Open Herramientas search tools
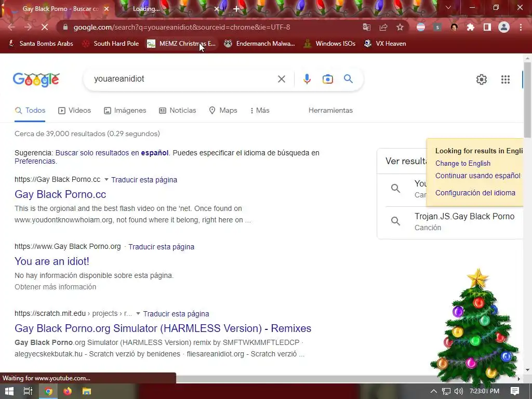 [x=330, y=110]
